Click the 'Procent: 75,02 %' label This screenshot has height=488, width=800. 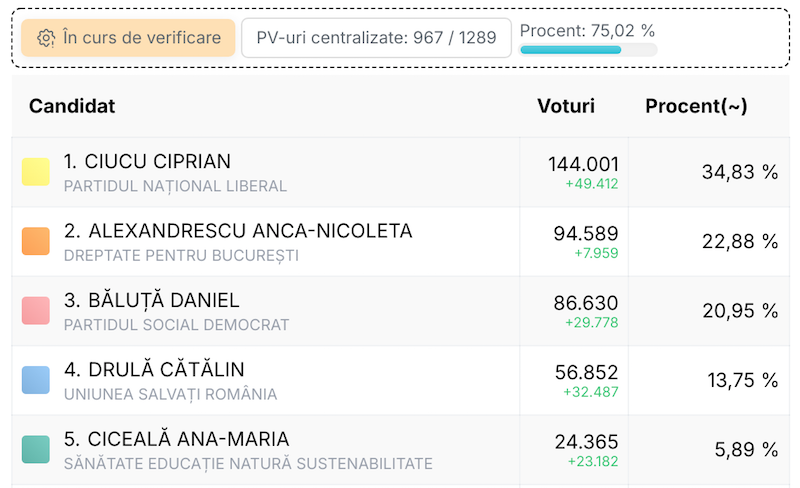588,30
